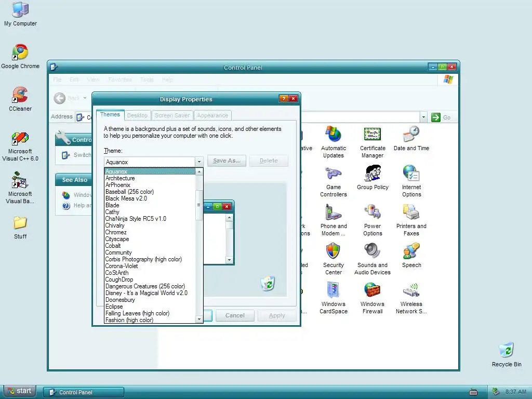
Task: Select Dangerous Creatures (256 color) theme
Action: [150, 286]
